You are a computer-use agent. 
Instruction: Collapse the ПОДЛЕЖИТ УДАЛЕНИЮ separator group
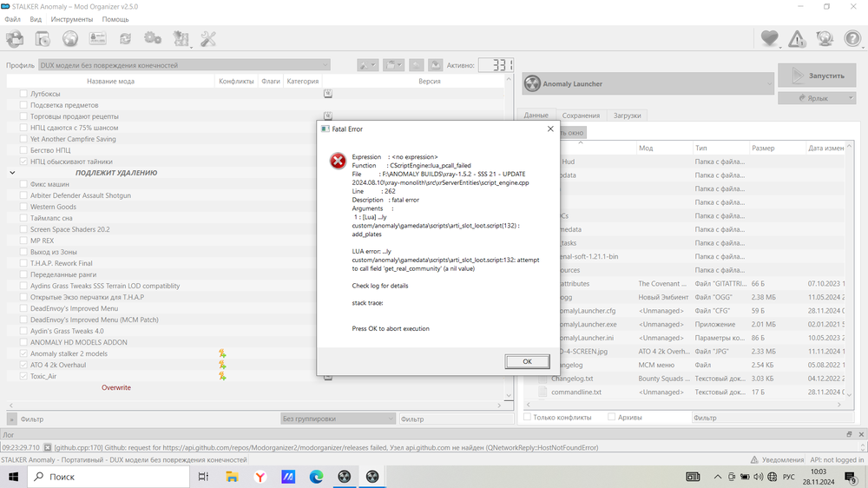pos(12,173)
